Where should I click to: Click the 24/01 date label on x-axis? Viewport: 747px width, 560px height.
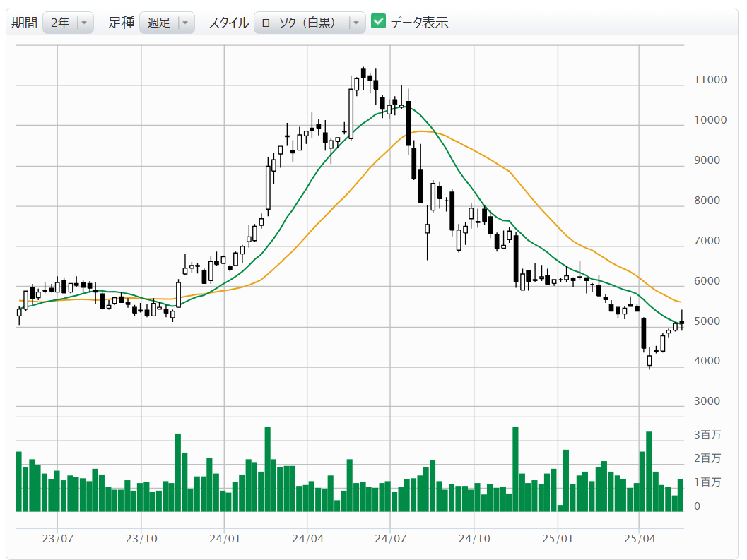[x=224, y=538]
